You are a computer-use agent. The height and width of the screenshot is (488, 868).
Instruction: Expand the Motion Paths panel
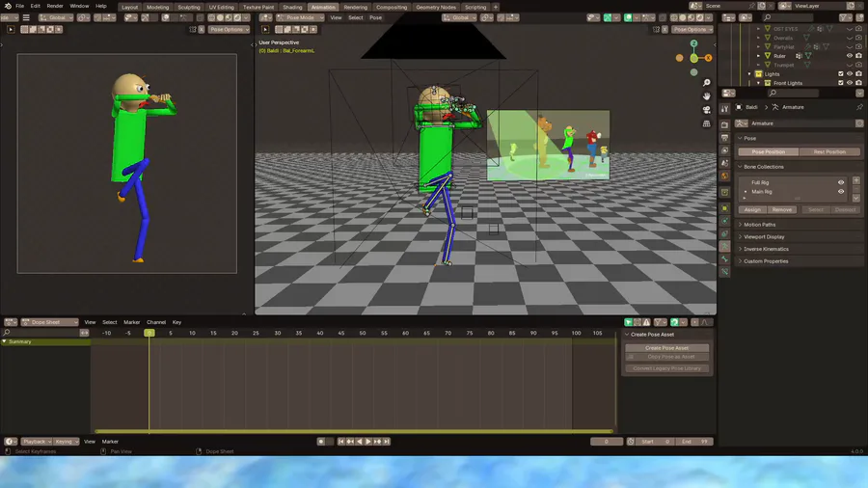pos(740,225)
